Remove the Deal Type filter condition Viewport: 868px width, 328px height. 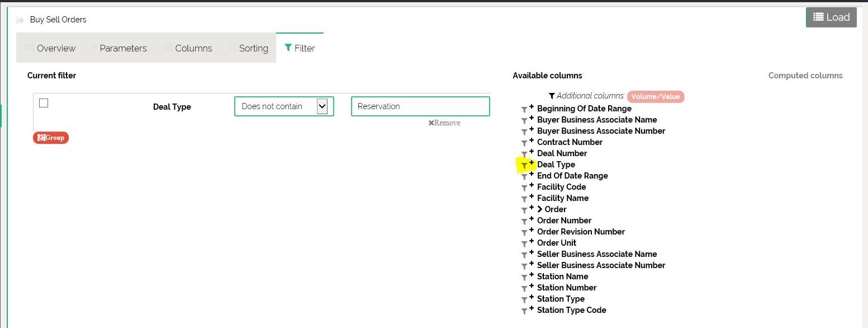pyautogui.click(x=444, y=123)
